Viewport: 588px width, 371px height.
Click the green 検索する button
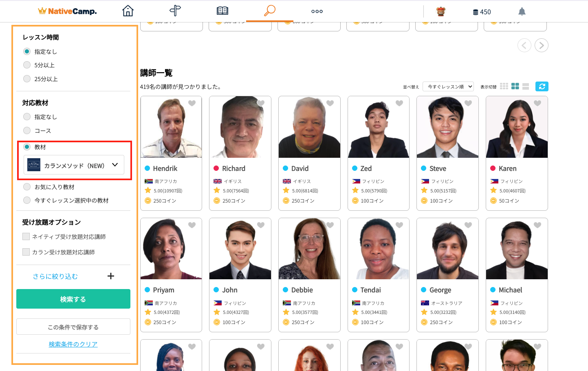73,299
